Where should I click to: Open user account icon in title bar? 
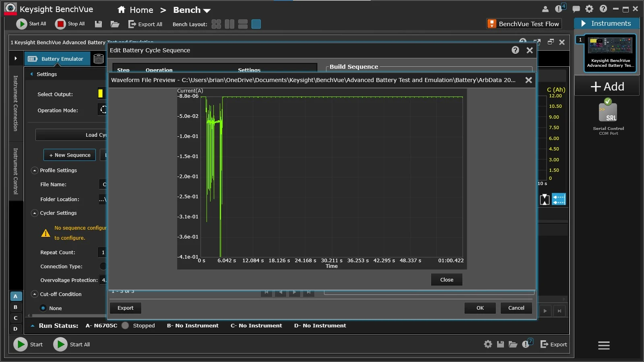click(545, 9)
